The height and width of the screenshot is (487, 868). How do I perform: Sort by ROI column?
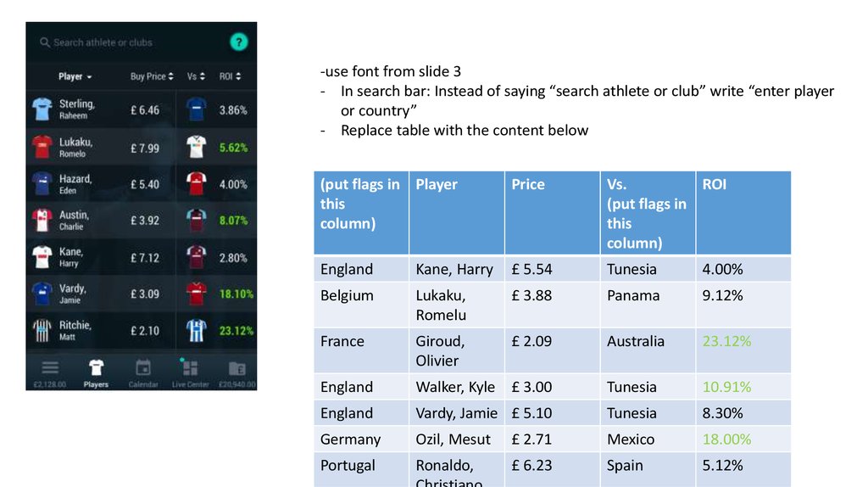point(231,76)
